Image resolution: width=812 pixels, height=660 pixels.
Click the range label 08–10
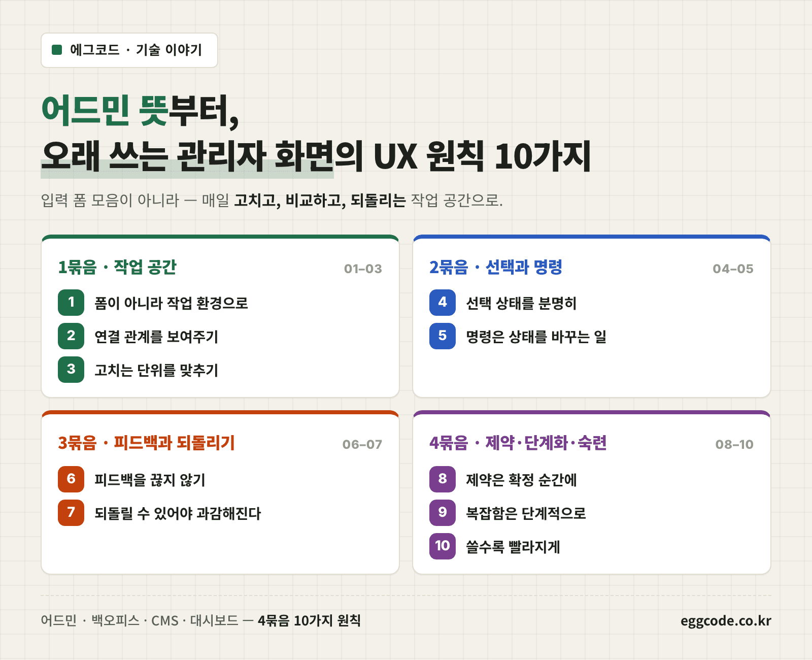[734, 444]
